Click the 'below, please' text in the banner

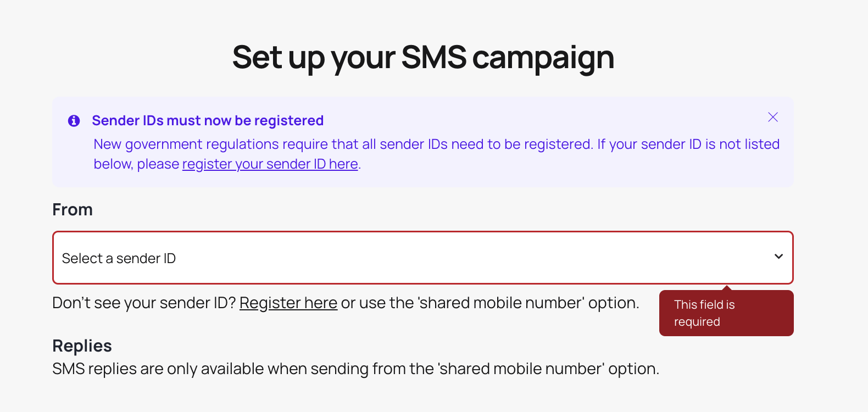(136, 164)
